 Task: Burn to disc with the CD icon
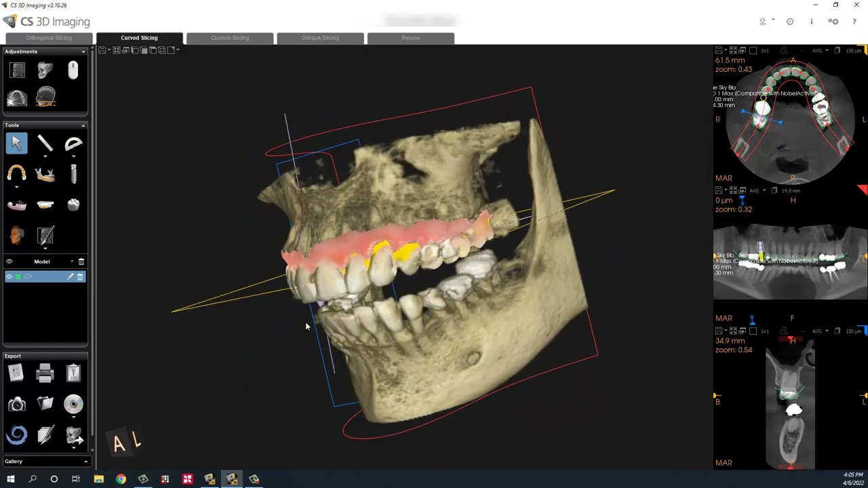tap(73, 404)
